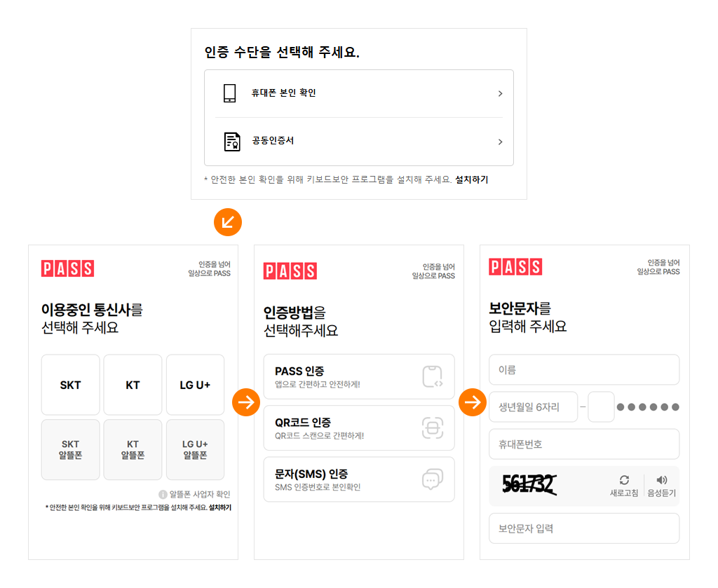This screenshot has width=718, height=588.
Task: Click PASS logo in the carrier selection panel
Action: (x=68, y=268)
